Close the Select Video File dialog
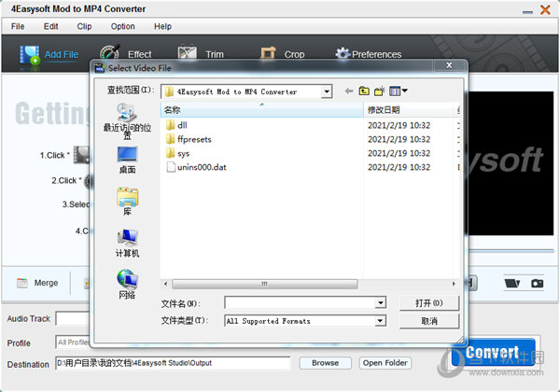 [449, 65]
